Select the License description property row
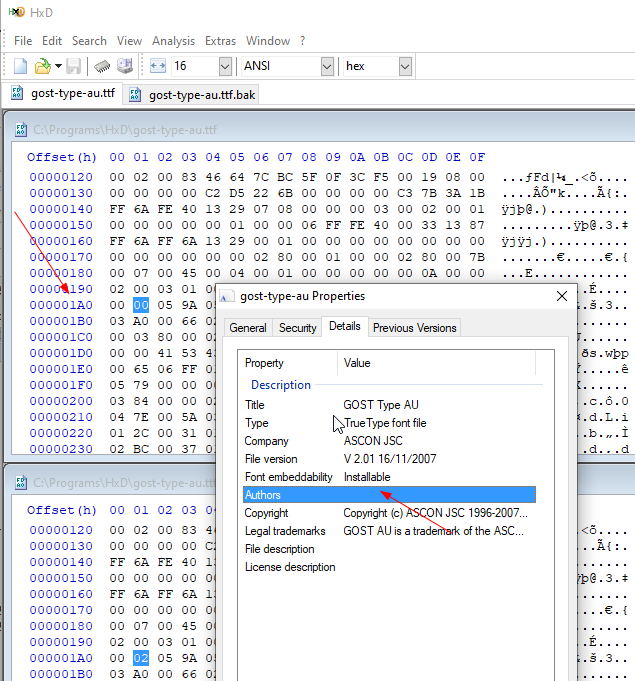The image size is (635, 681). pos(389,567)
